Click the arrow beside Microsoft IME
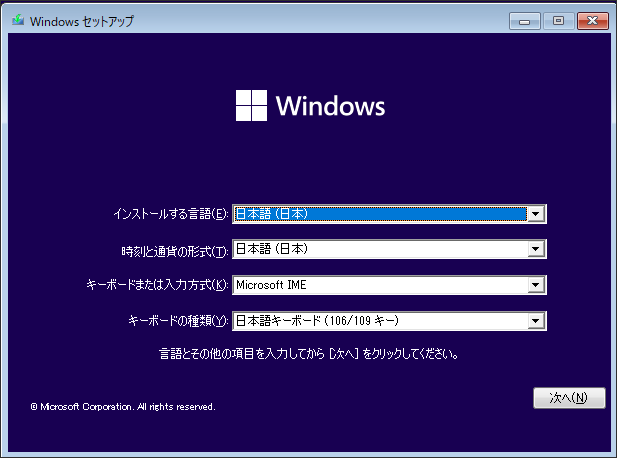This screenshot has width=617, height=458. click(x=536, y=285)
